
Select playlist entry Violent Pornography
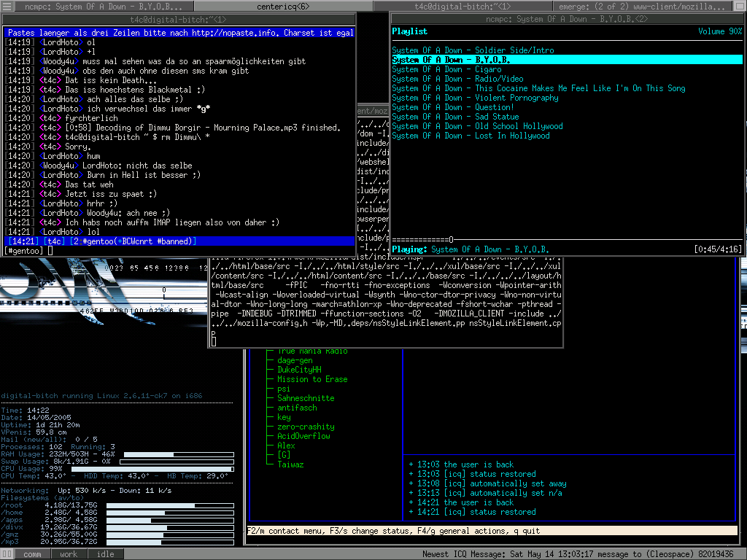coord(476,98)
